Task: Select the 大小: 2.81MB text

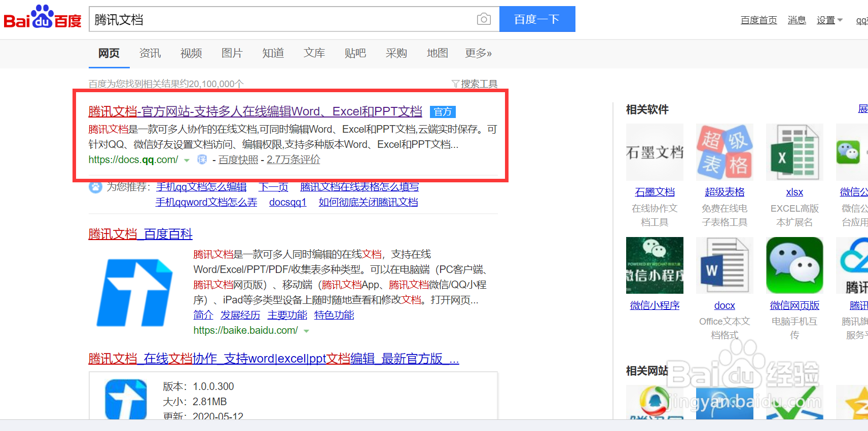Action: tap(195, 402)
